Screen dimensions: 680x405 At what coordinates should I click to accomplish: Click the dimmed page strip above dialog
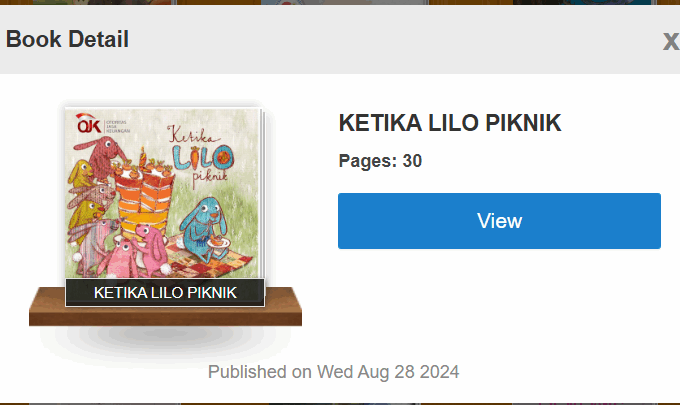(x=340, y=2)
